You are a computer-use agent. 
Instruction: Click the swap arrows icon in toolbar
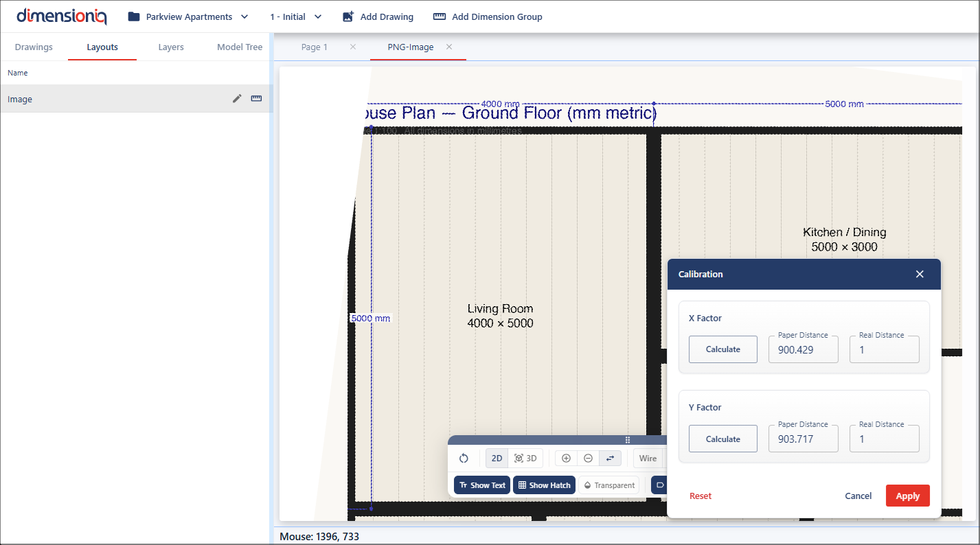(610, 459)
